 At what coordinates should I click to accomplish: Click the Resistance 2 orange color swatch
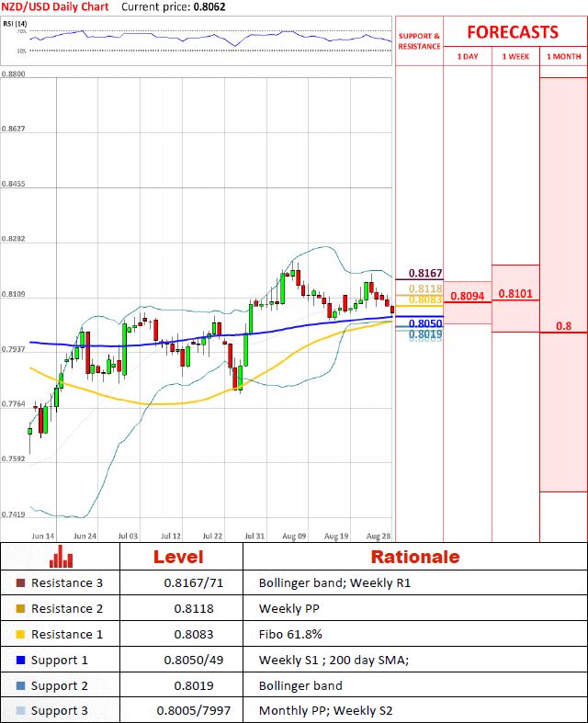[21, 608]
